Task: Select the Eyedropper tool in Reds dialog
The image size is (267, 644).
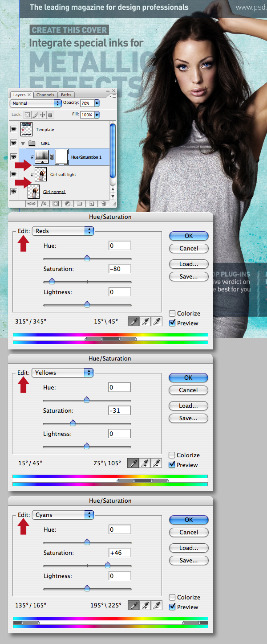Action: [x=133, y=321]
